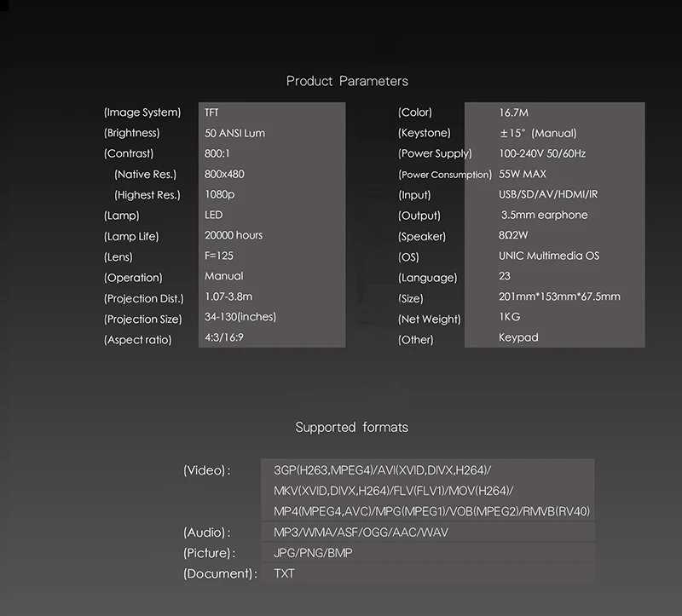Click the MP3/WMA/ASF/OGG/AAC/WAV audio formats row
Viewport: 682px width, 616px height.
tap(428, 533)
